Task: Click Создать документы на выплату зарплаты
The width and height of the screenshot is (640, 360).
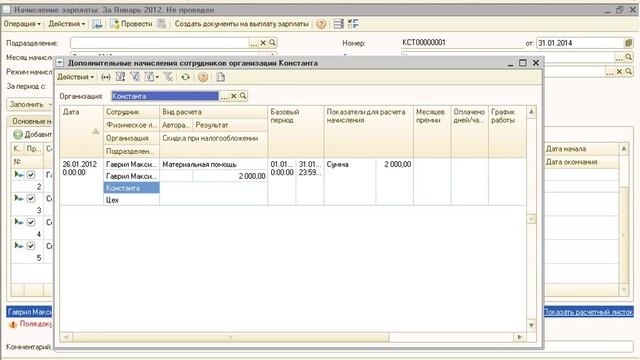Action: pyautogui.click(x=242, y=24)
